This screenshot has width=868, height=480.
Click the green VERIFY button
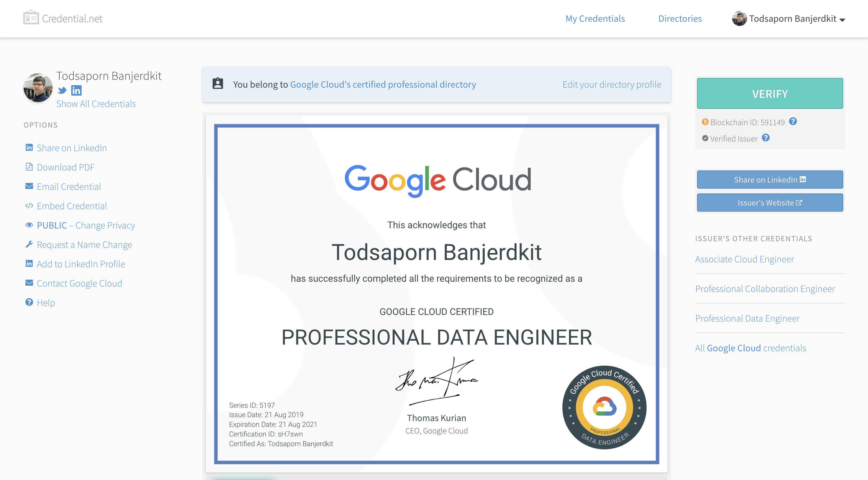(770, 93)
